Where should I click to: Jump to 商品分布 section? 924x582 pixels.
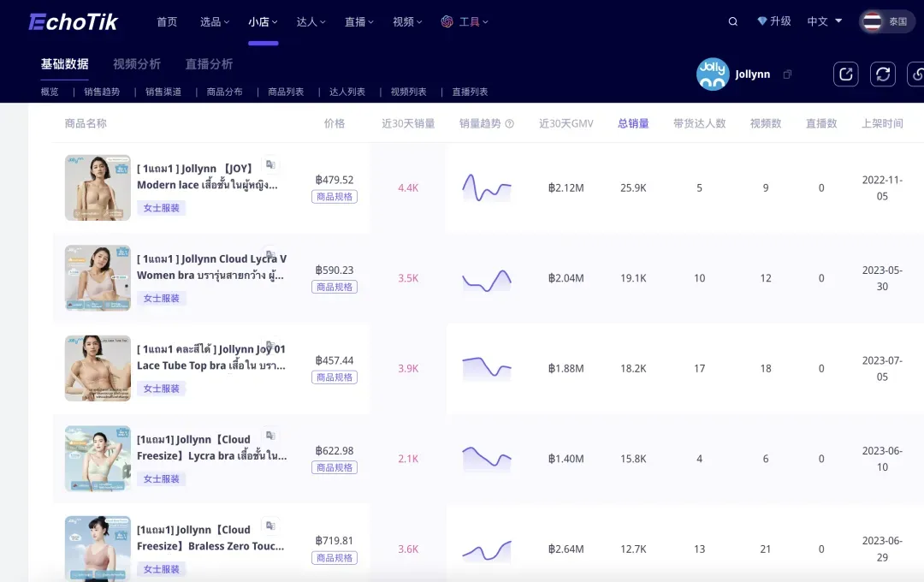coord(224,92)
